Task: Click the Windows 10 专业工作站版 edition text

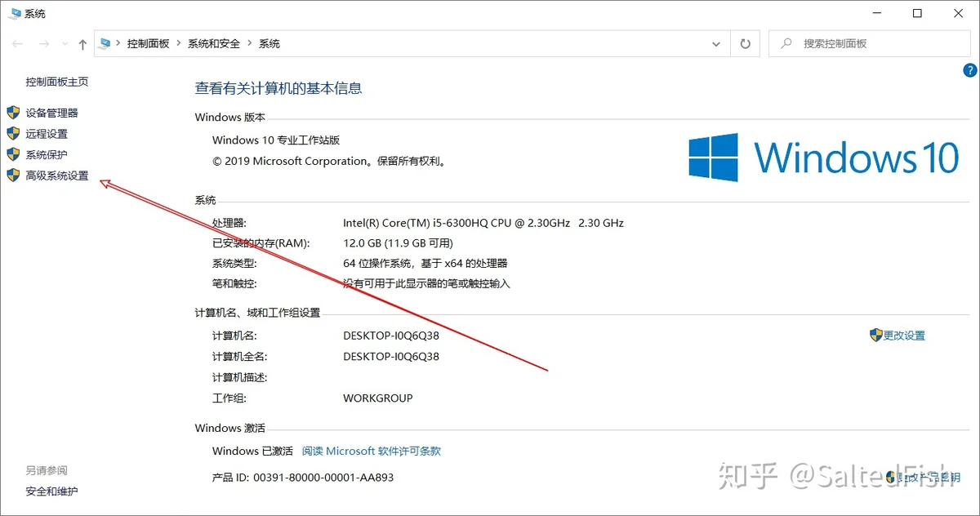Action: pyautogui.click(x=276, y=140)
